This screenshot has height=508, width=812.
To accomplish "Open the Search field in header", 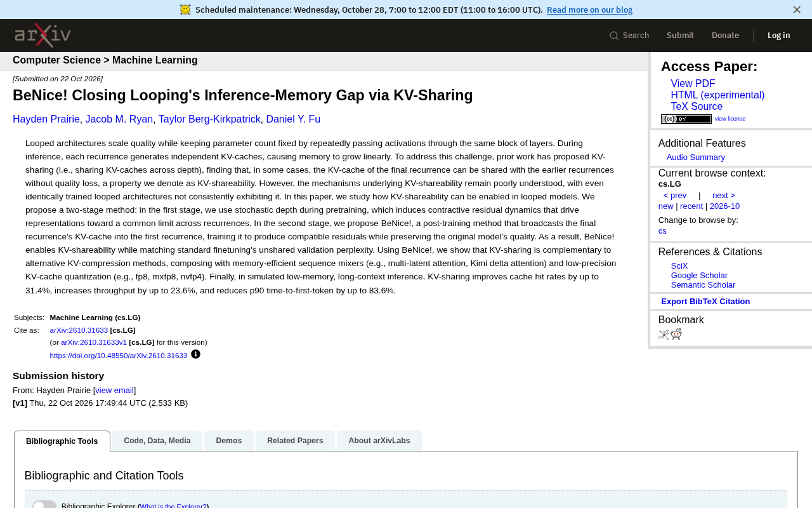I will pyautogui.click(x=629, y=36).
